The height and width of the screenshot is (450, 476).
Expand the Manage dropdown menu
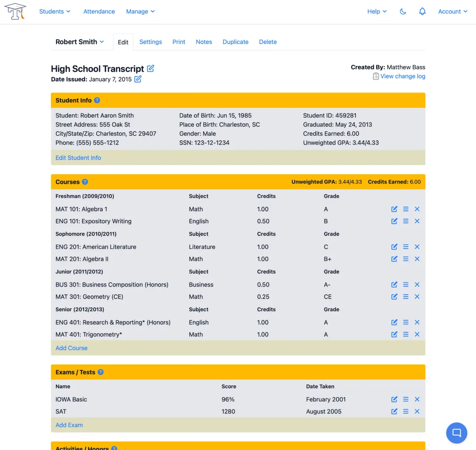coord(140,11)
